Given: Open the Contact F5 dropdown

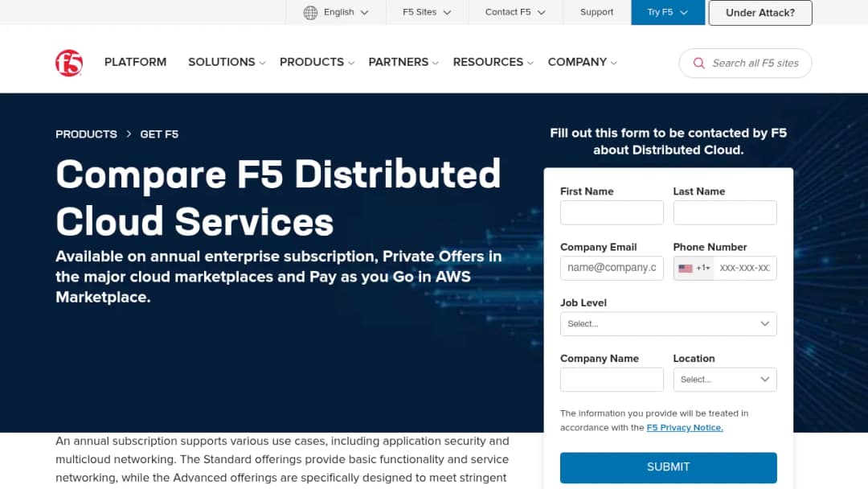Looking at the screenshot, I should click(x=515, y=12).
